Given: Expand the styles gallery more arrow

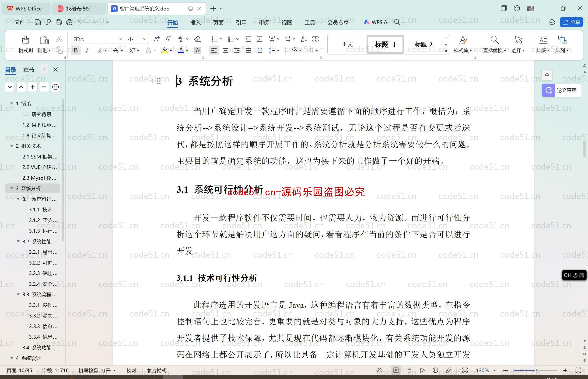Looking at the screenshot, I should pyautogui.click(x=446, y=51).
